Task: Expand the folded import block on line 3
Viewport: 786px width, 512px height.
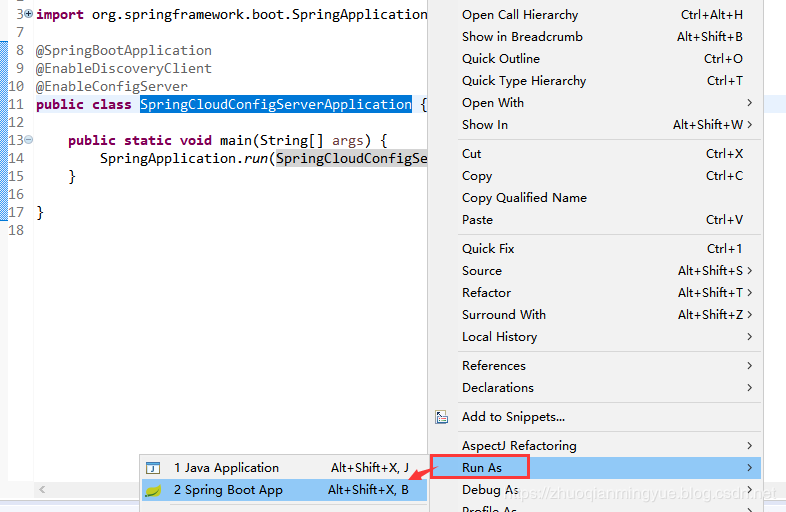Action: [x=29, y=14]
